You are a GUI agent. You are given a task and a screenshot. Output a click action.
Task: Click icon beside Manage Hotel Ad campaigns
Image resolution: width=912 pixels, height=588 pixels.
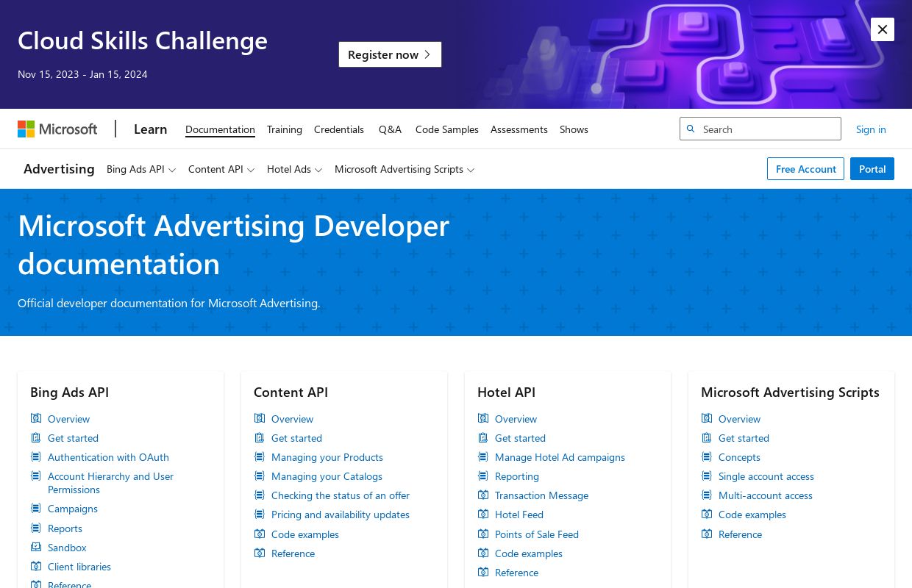click(x=483, y=456)
